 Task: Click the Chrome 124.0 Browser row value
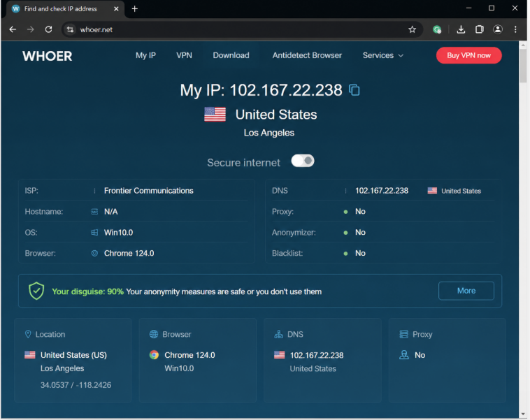(x=129, y=254)
